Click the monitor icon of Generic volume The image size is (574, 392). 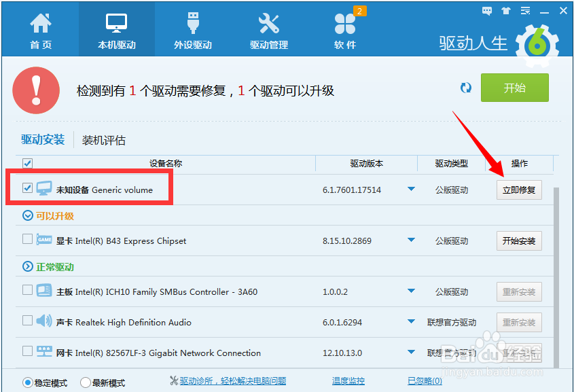coord(44,188)
